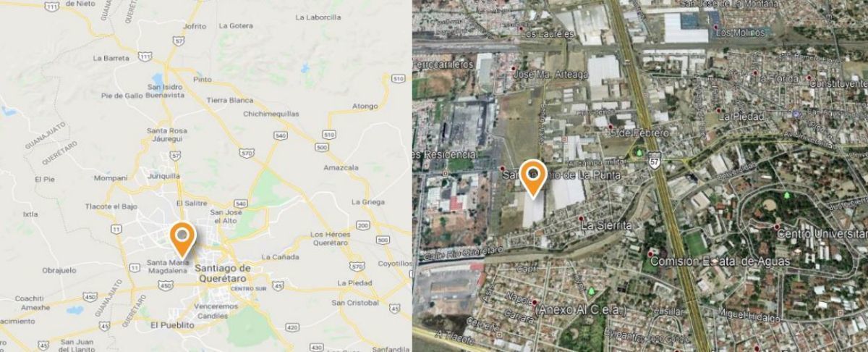Click green marker beside Anexo Al C.e.a.
This screenshot has height=352, width=868.
pos(592,292)
